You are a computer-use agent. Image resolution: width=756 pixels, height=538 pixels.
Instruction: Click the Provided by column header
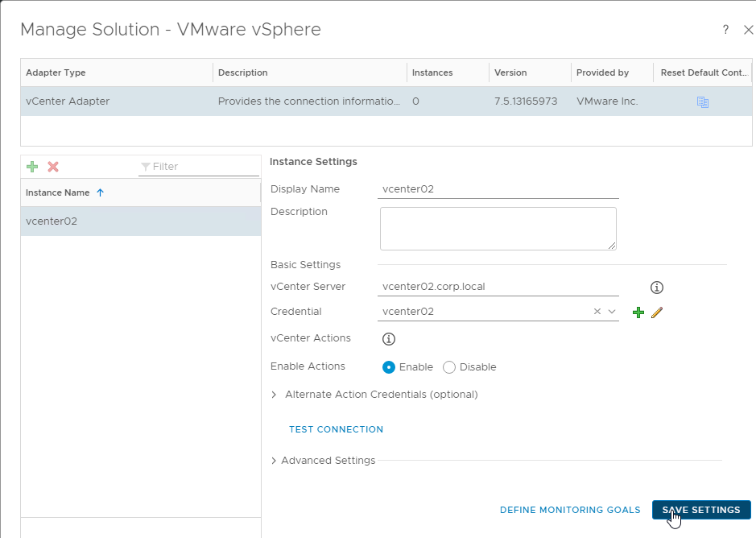(612, 72)
